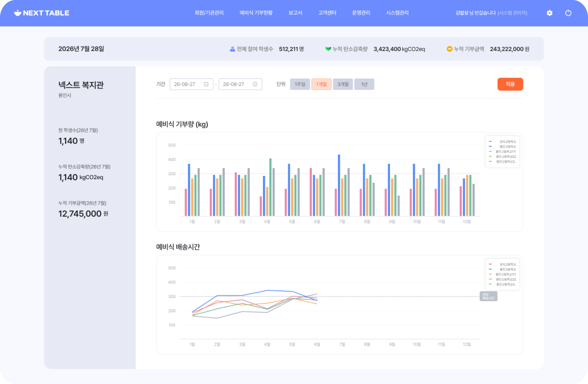Click the 512,211 명 total students value
This screenshot has height=384, width=588.
pyautogui.click(x=291, y=49)
